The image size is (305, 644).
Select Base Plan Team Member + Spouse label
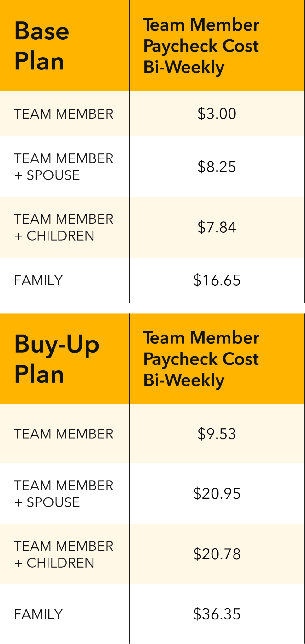pyautogui.click(x=64, y=167)
